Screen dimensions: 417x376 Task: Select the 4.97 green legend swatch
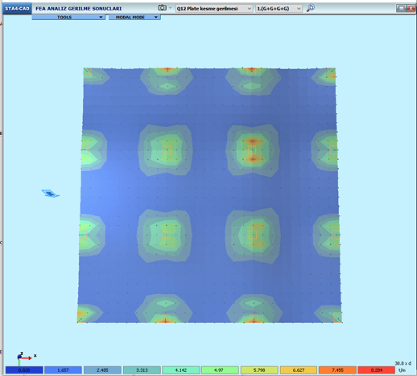220,370
